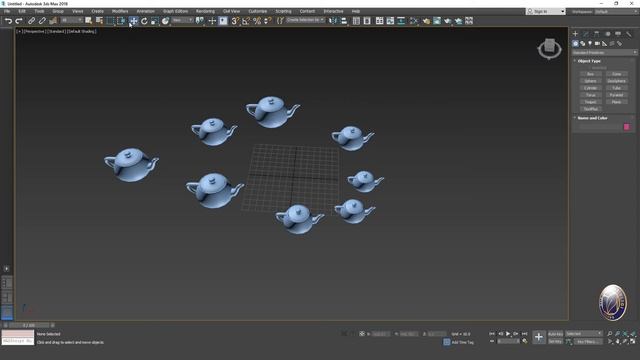The height and width of the screenshot is (360, 640).
Task: Open Select by Name dialog icon
Action: [x=99, y=21]
